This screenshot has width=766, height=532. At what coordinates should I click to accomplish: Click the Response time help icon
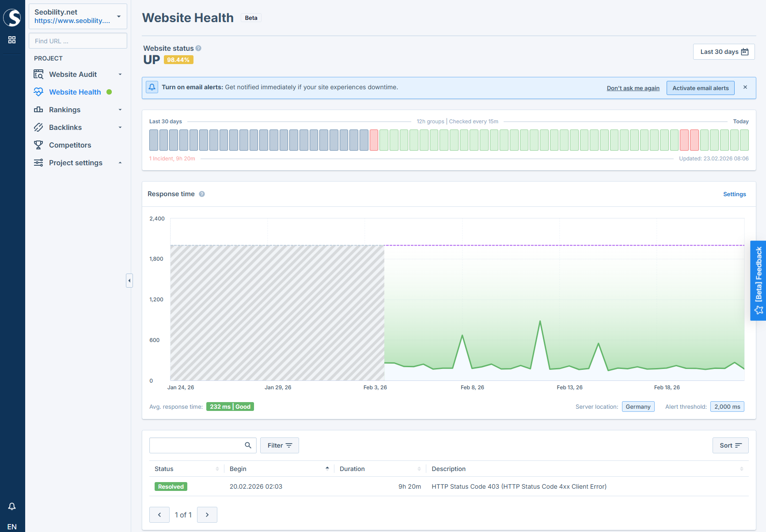202,194
